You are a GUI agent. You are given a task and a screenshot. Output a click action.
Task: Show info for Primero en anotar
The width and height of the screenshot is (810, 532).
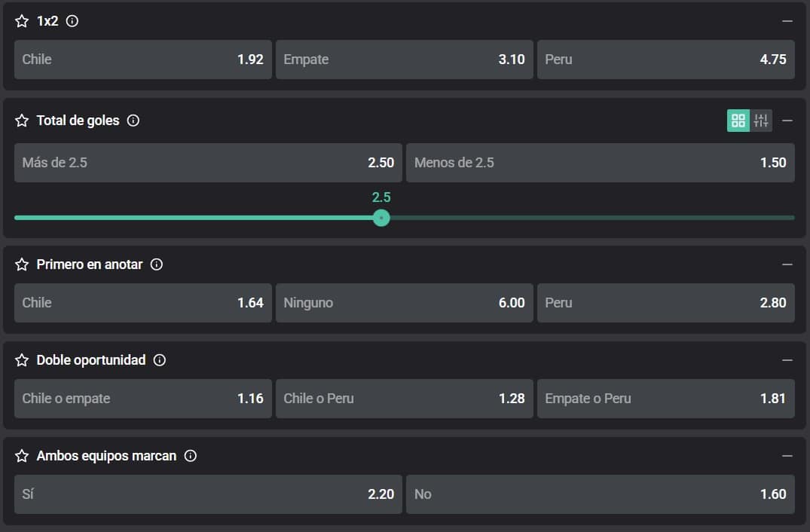tap(157, 264)
